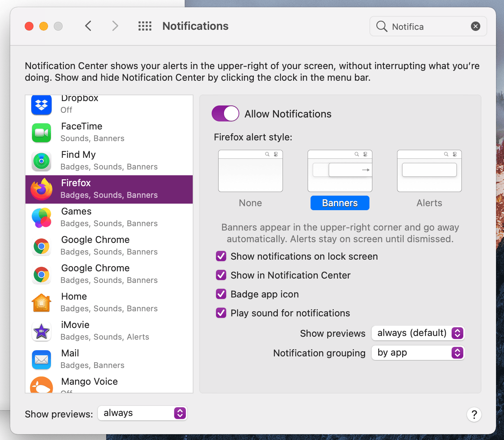Click the Dropbox app icon in list
Viewport: 504px width, 440px height.
[x=41, y=105]
